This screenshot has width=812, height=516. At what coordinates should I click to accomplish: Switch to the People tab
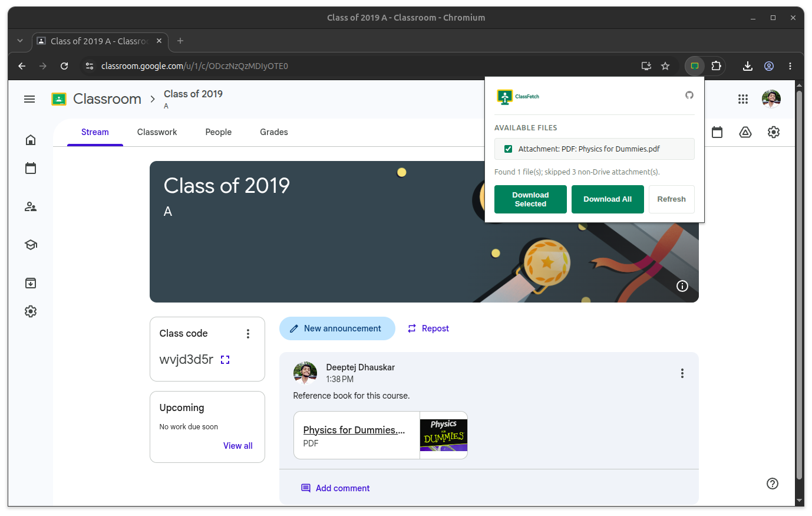219,132
